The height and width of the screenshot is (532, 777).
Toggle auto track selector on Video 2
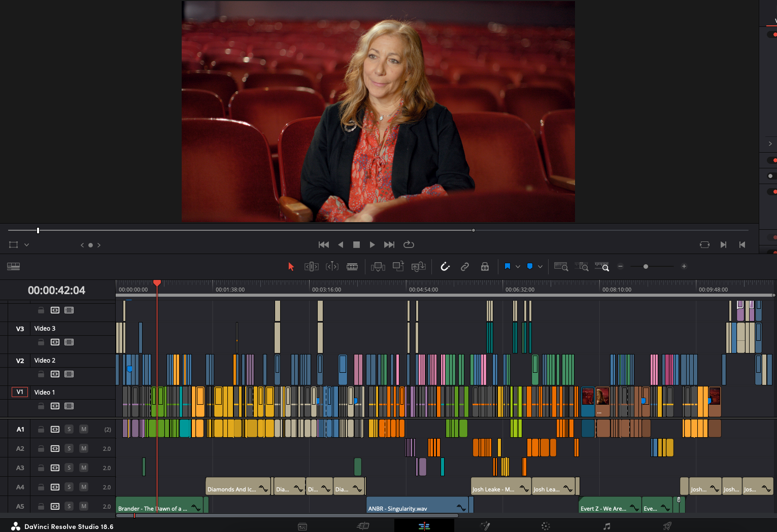(55, 374)
